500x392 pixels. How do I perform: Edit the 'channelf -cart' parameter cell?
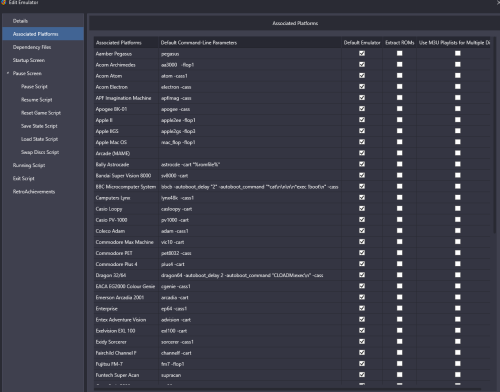250,353
